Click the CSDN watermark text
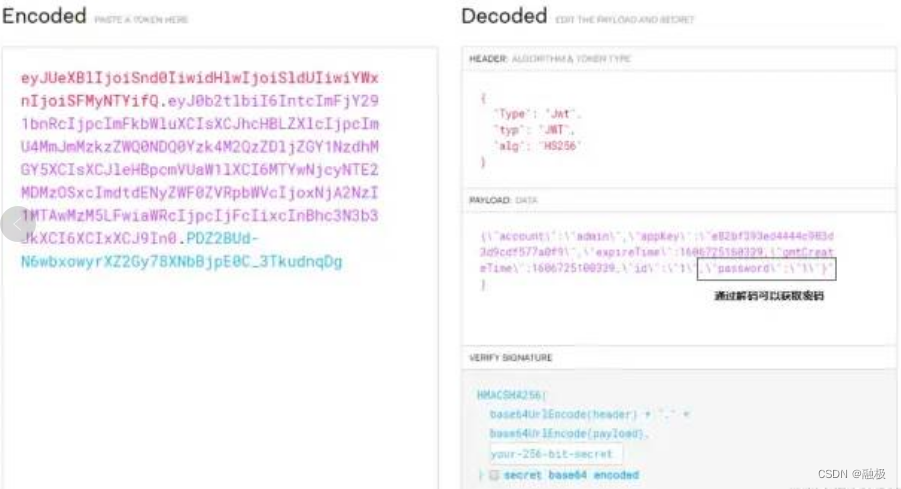Viewport: 901px width, 489px height. tap(852, 474)
